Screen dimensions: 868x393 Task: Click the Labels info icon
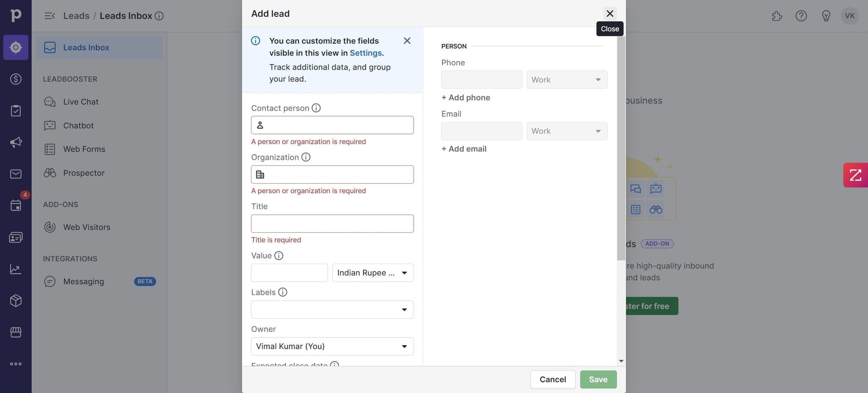(x=283, y=292)
